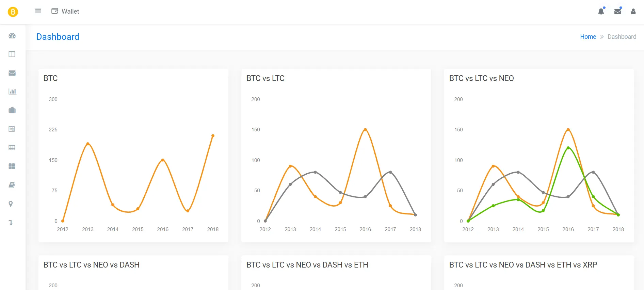Open the widgets blocks icon in sidebar
The width and height of the screenshot is (644, 290).
pyautogui.click(x=12, y=166)
